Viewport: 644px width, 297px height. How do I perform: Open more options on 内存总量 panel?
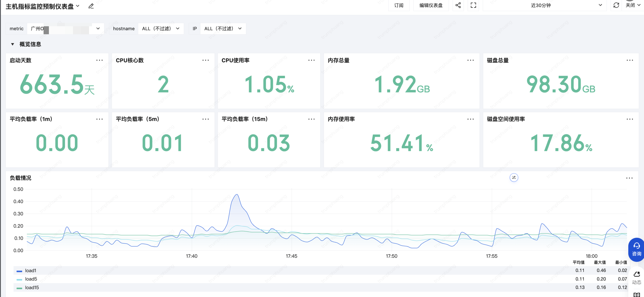470,60
